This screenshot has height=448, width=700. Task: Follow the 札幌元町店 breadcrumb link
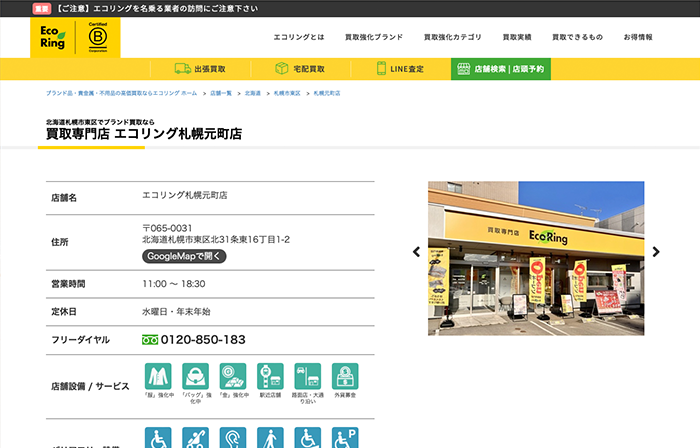tap(327, 93)
